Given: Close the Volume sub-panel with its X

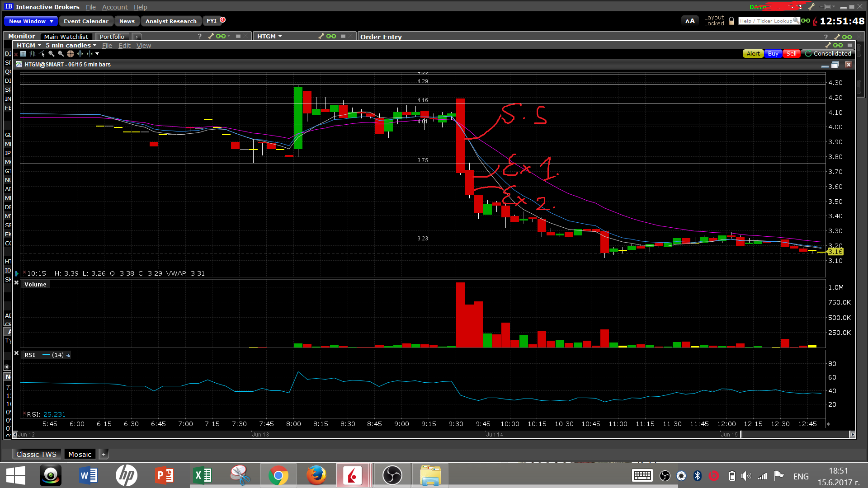Looking at the screenshot, I should [16, 283].
